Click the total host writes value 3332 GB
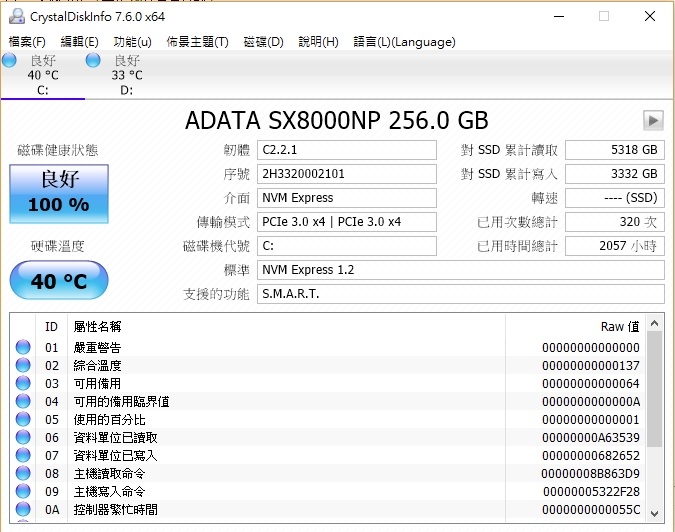Screen dimensions: 675x532 [615, 174]
